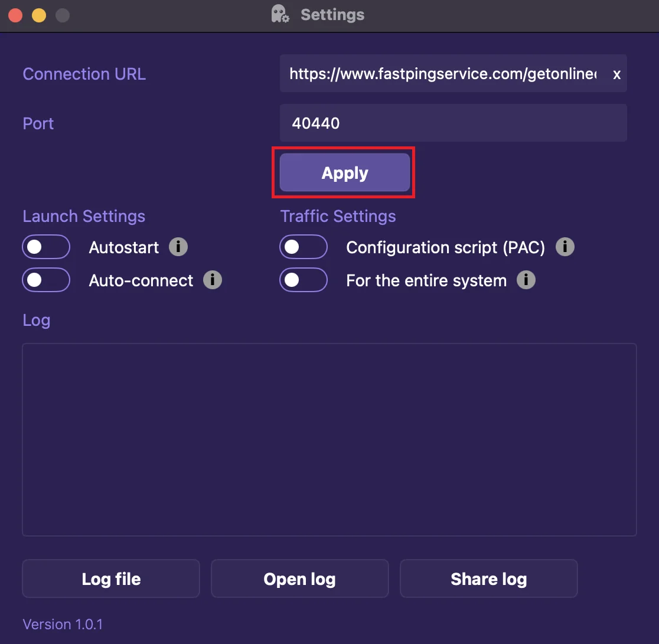659x644 pixels.
Task: Click the Log file button
Action: pos(111,578)
